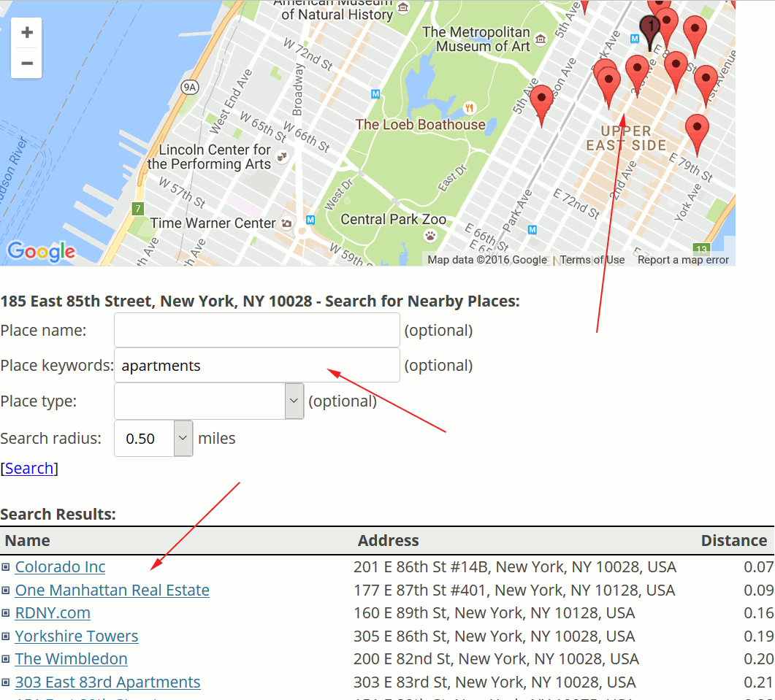Click Report a map error link
775x700 pixels.
pos(683,260)
